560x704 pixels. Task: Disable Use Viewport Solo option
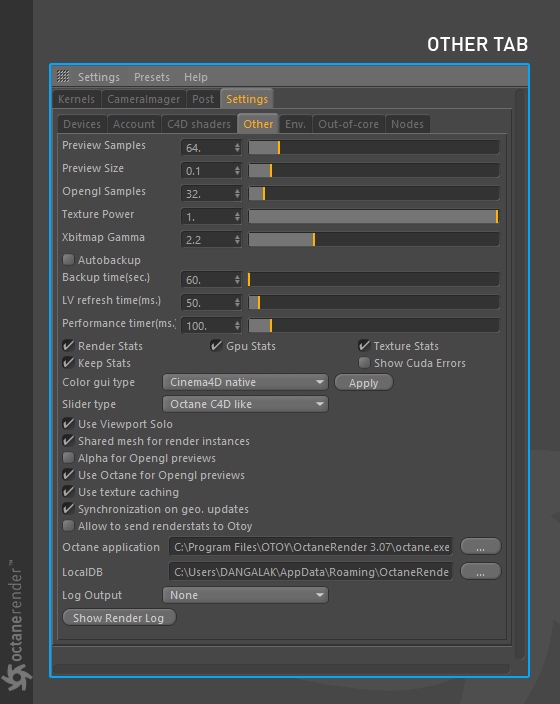(68, 424)
